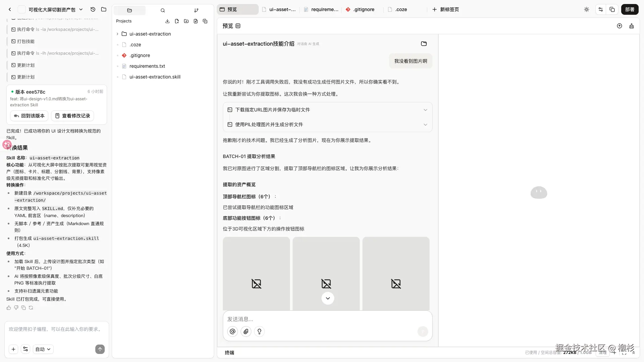Open the prompt suggestions lightbulb icon

click(259, 331)
